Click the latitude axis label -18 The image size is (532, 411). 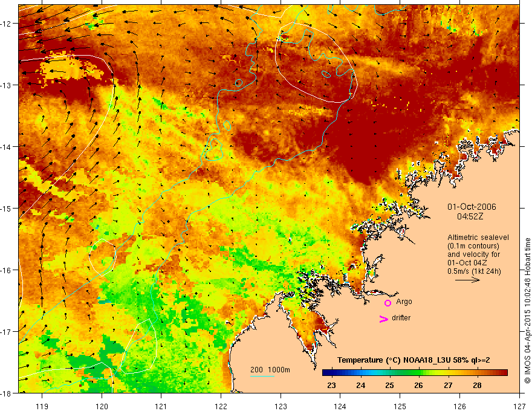point(5,393)
